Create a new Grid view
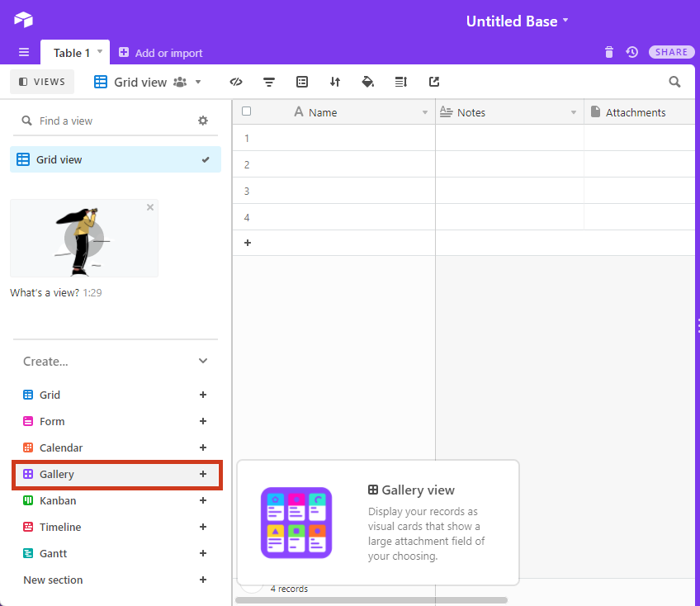Image resolution: width=700 pixels, height=606 pixels. (116, 395)
